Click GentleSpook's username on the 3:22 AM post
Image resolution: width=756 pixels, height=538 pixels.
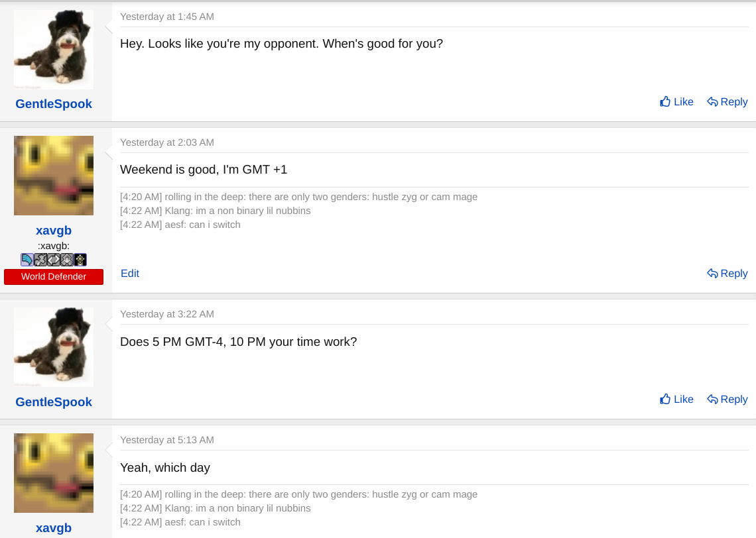(54, 402)
